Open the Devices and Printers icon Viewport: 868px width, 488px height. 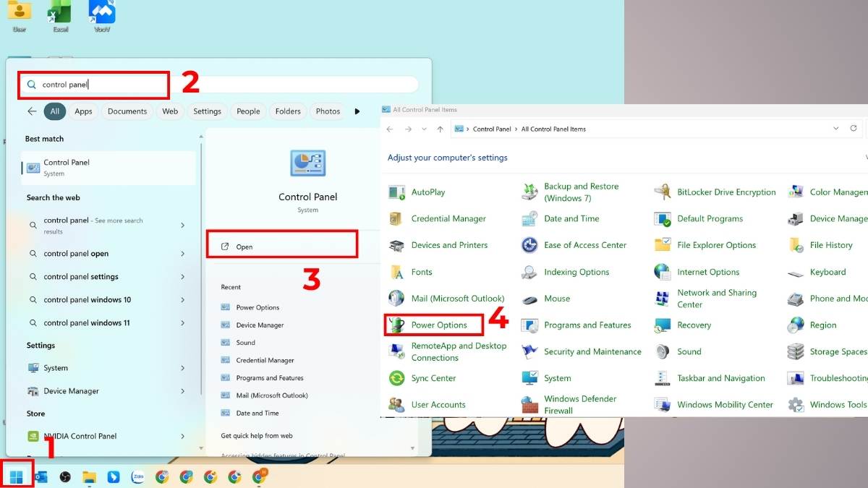click(x=396, y=245)
